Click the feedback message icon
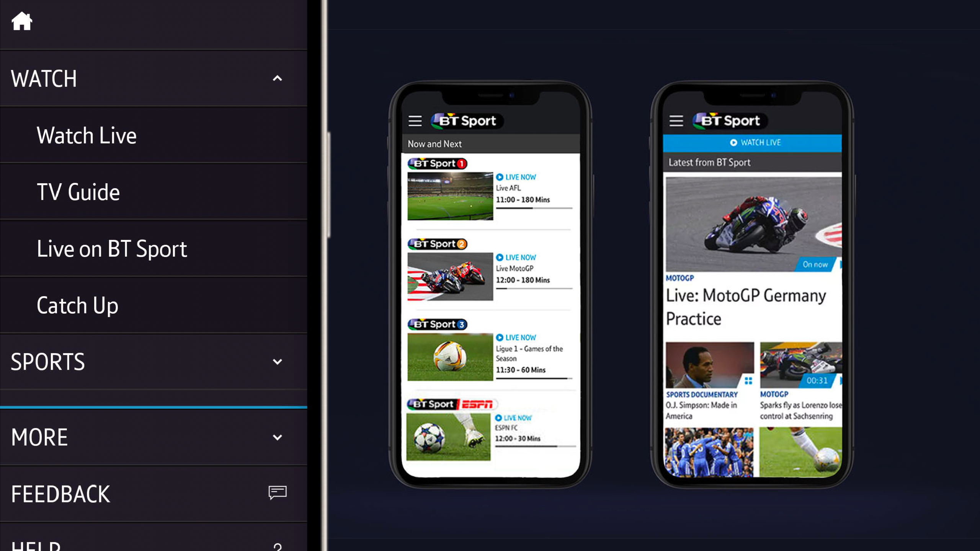Image resolution: width=980 pixels, height=551 pixels. [277, 493]
